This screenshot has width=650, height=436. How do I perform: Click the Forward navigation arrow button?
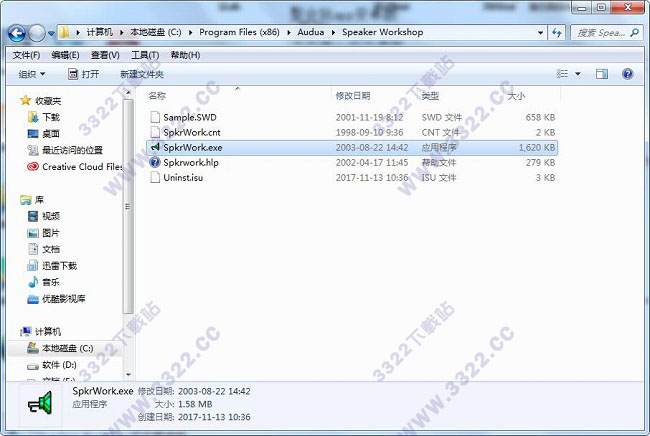click(37, 33)
